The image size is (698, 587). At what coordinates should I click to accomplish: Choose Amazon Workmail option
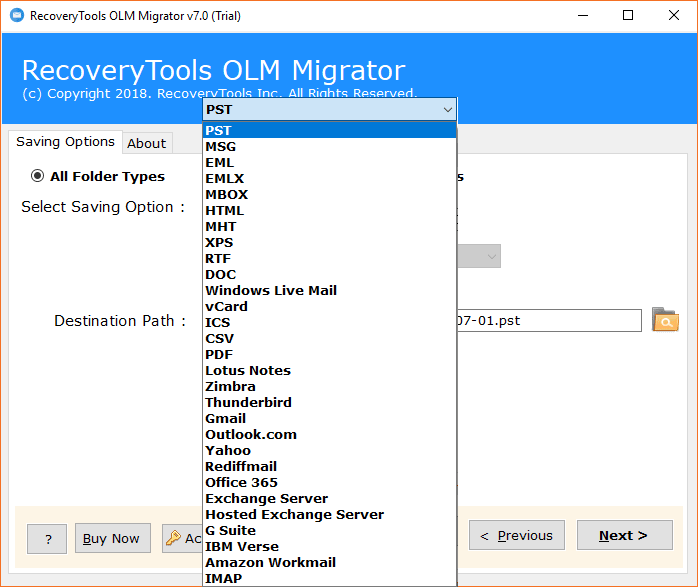pos(329,563)
